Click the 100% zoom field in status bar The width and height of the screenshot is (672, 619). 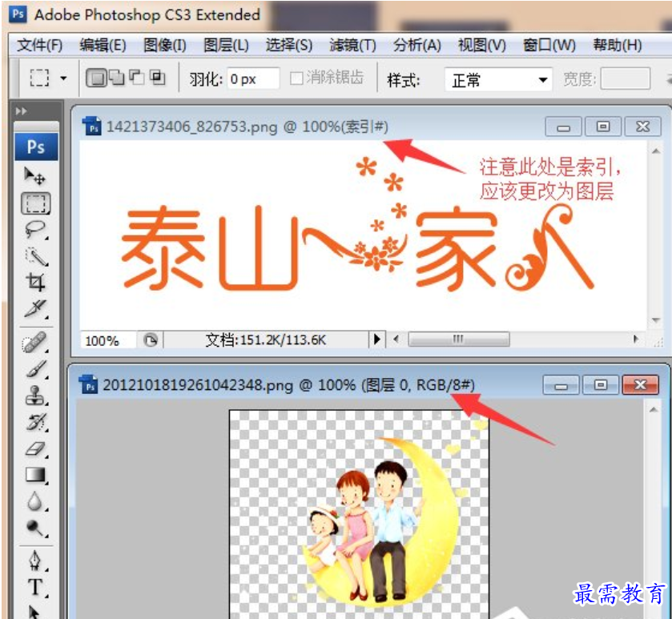point(107,340)
